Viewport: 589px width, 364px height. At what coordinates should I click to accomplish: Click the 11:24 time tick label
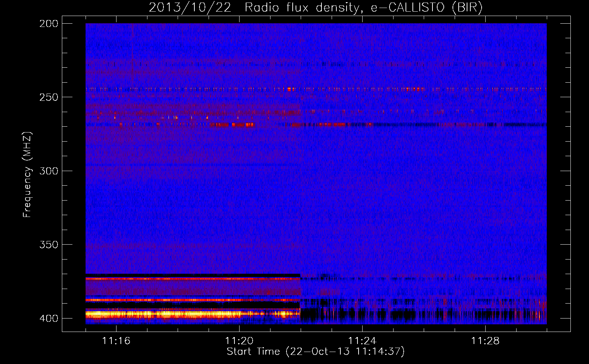click(x=362, y=341)
